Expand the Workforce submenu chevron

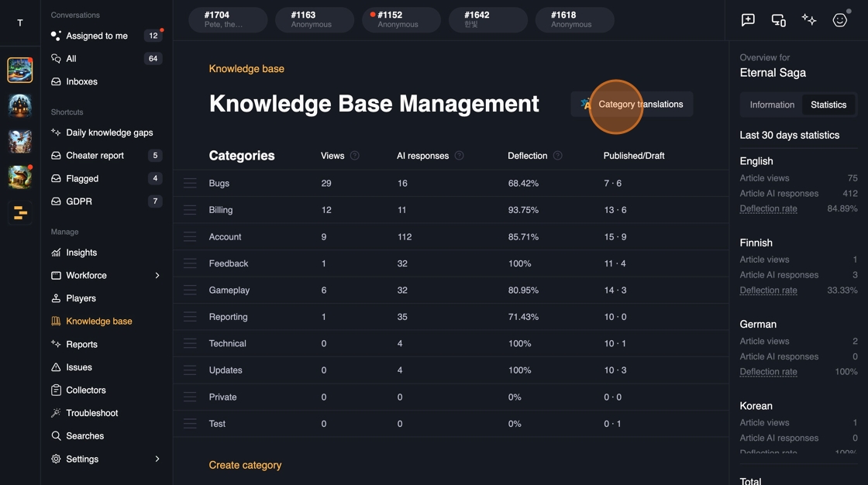tap(157, 276)
